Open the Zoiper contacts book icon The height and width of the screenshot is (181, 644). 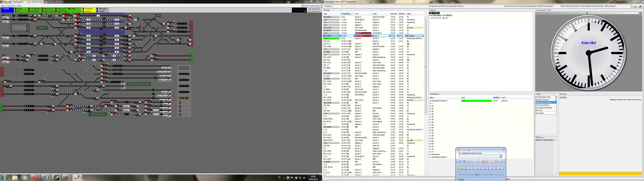(x=483, y=161)
